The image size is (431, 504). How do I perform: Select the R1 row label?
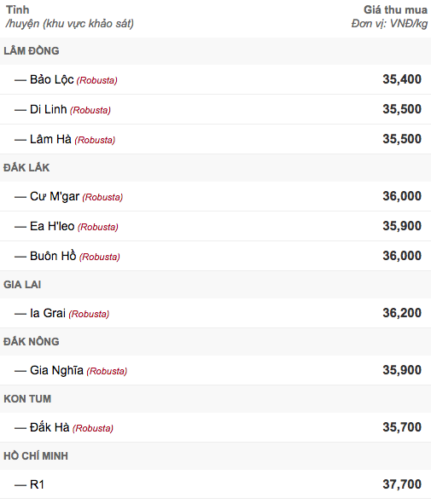[x=37, y=484]
